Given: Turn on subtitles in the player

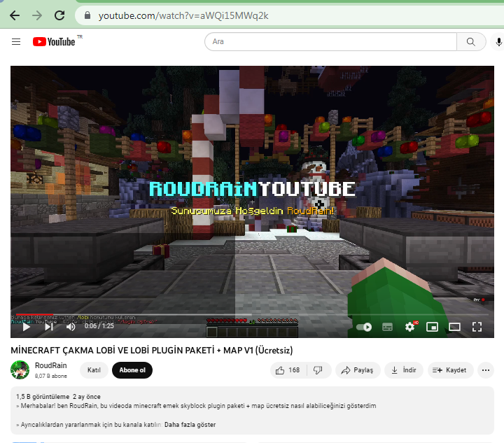Looking at the screenshot, I should (387, 327).
